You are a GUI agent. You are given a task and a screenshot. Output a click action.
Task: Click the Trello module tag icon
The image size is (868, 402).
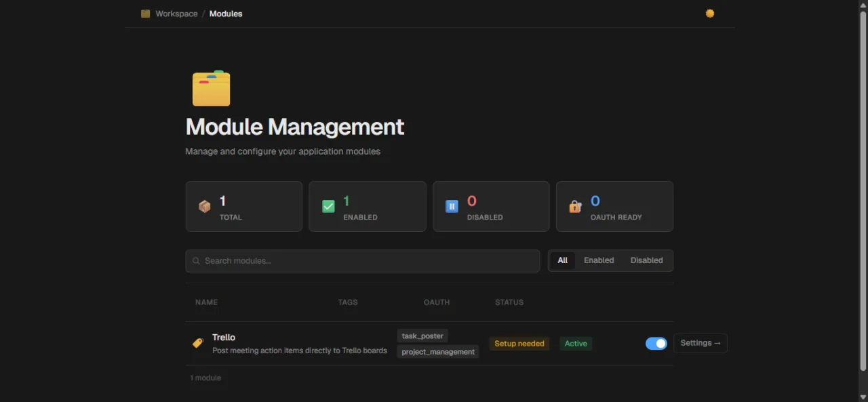(x=198, y=343)
